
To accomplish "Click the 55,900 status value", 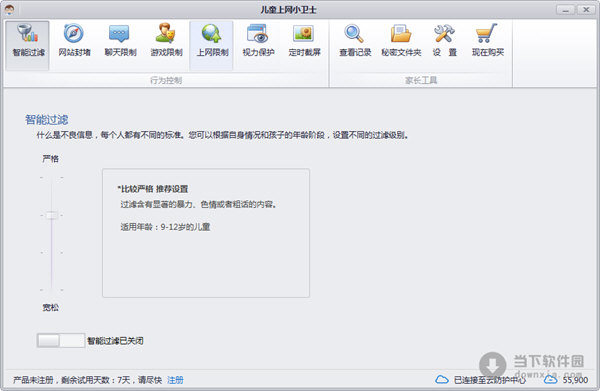I will click(575, 380).
